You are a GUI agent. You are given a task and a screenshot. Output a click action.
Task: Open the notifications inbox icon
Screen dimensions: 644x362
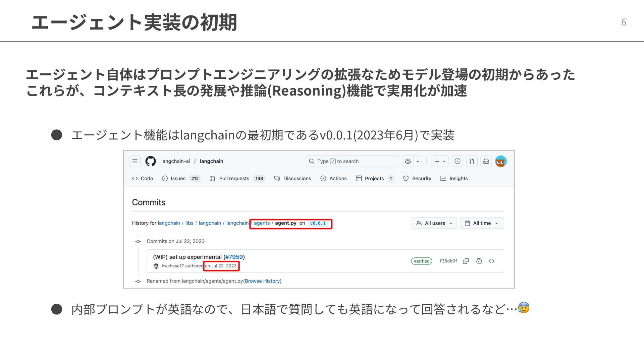[x=486, y=161]
